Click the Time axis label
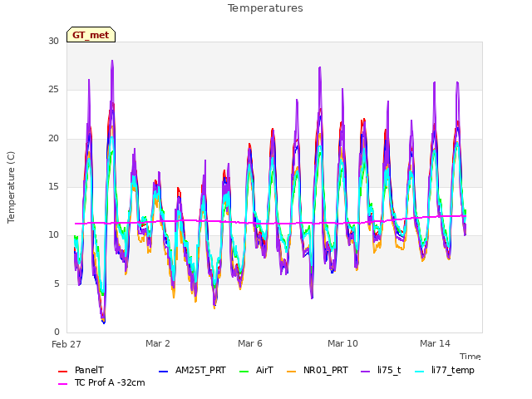Screen dimensions: 532x399 pyautogui.click(x=470, y=357)
